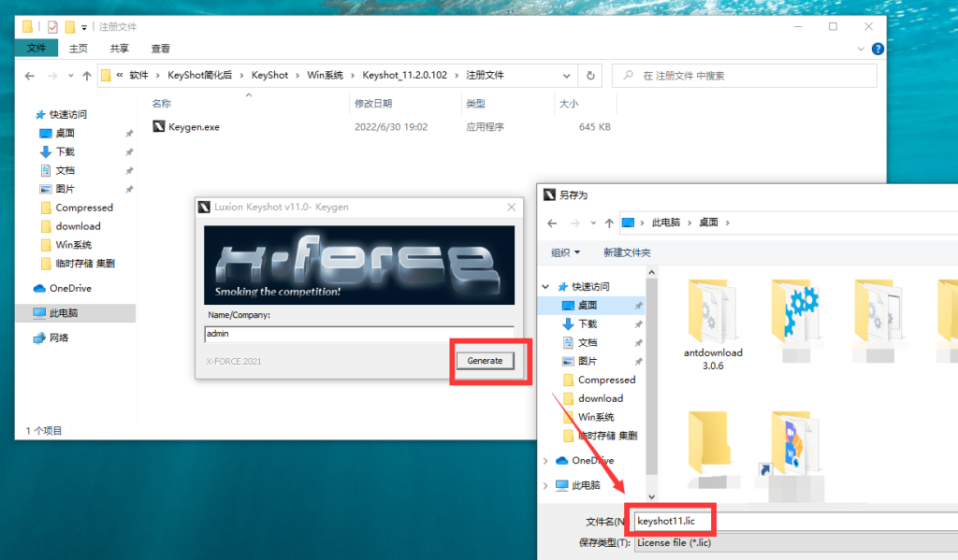The image size is (958, 560).
Task: Expand 此电脑 in the 另存为 tree
Action: click(x=545, y=485)
